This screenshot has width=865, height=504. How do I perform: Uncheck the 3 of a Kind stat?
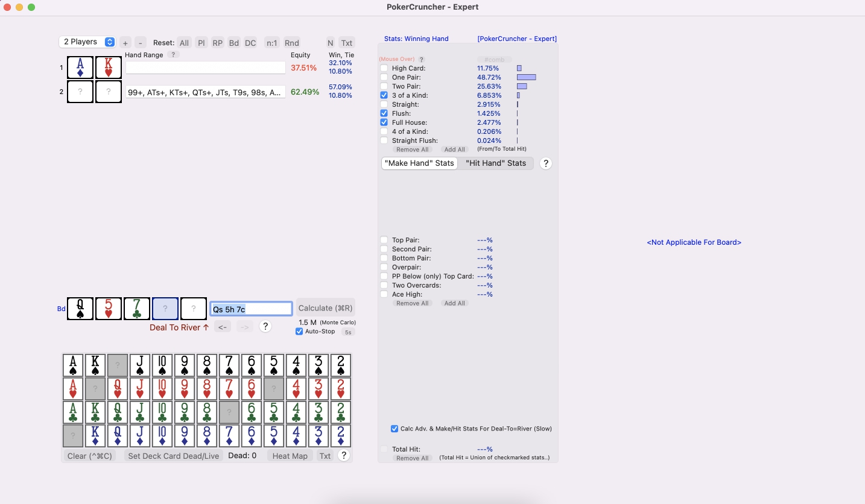click(x=384, y=95)
